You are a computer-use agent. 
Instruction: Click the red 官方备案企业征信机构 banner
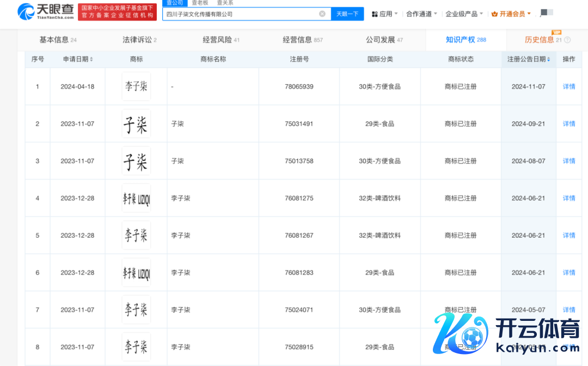click(118, 12)
